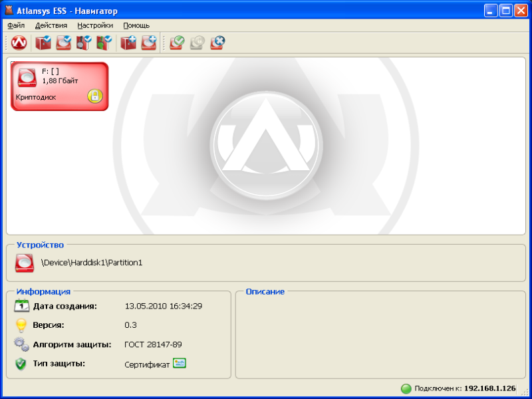Click the Описание group heading

(265, 291)
